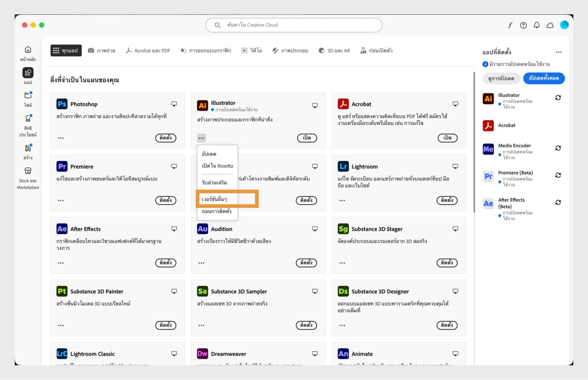Show notifications with the bell icon
Image resolution: width=588 pixels, height=380 pixels.
coord(537,25)
